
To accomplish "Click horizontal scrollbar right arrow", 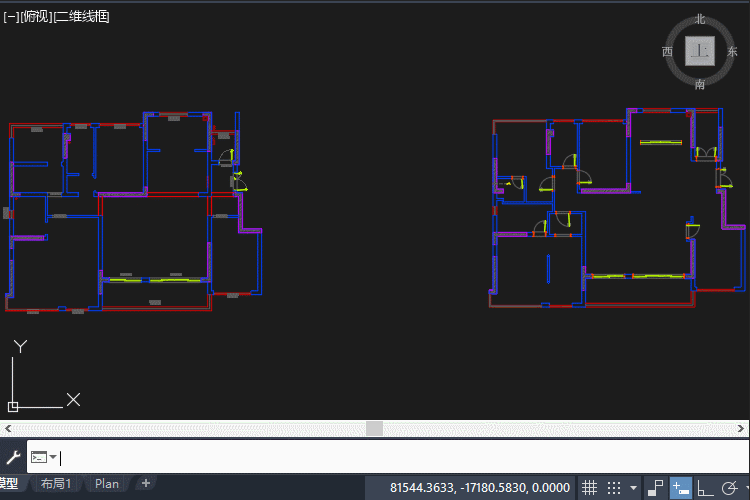I will [x=741, y=429].
